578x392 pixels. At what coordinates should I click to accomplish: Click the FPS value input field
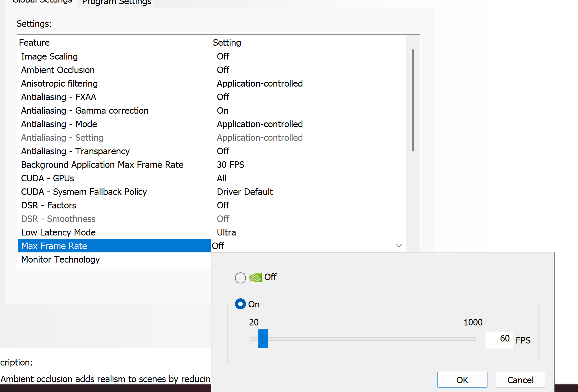[499, 339]
